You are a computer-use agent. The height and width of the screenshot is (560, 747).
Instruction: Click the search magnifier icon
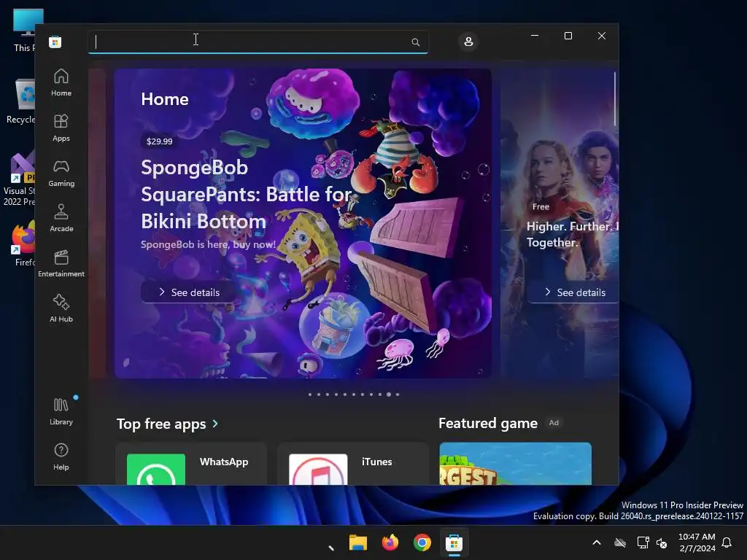pyautogui.click(x=415, y=42)
